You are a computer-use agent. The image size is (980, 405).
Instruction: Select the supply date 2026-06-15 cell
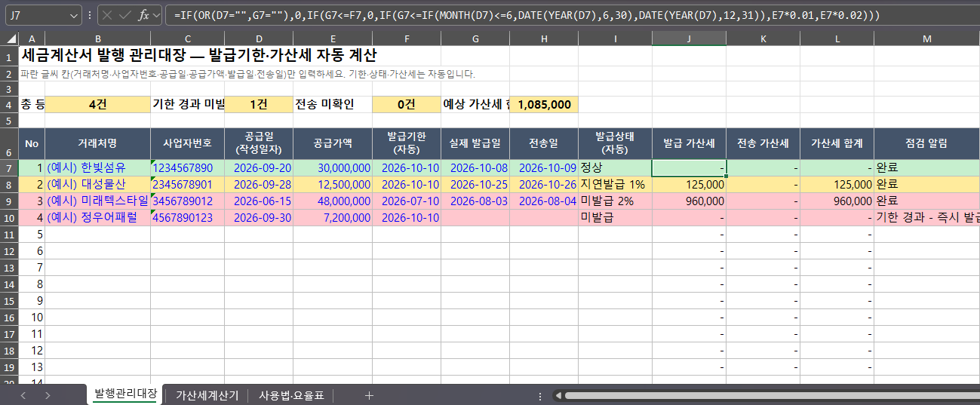[259, 201]
